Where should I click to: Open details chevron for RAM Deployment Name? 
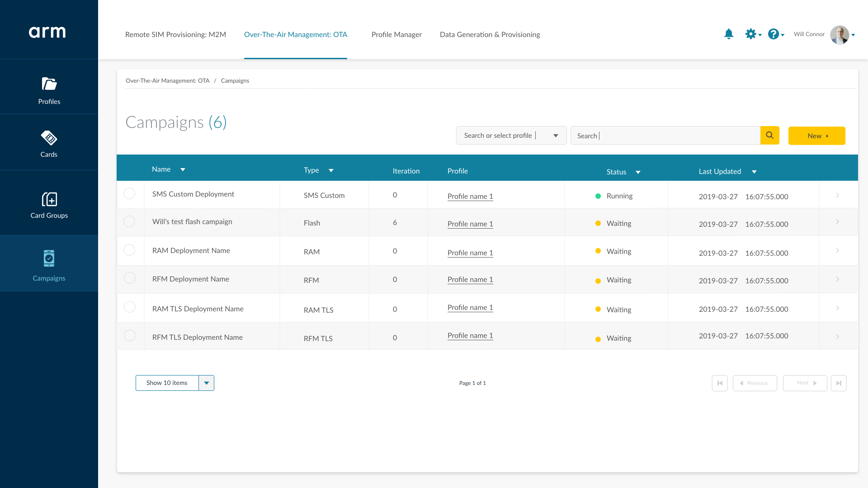point(838,251)
